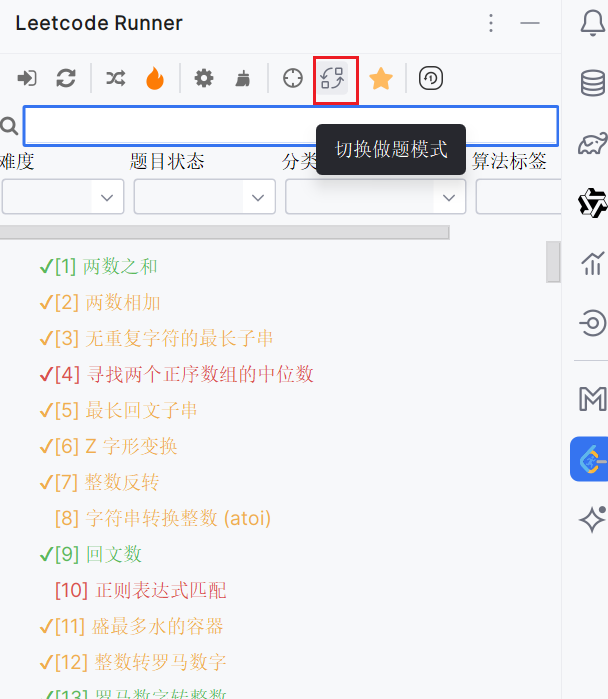Open the chart statistics sidebar icon

[593, 263]
